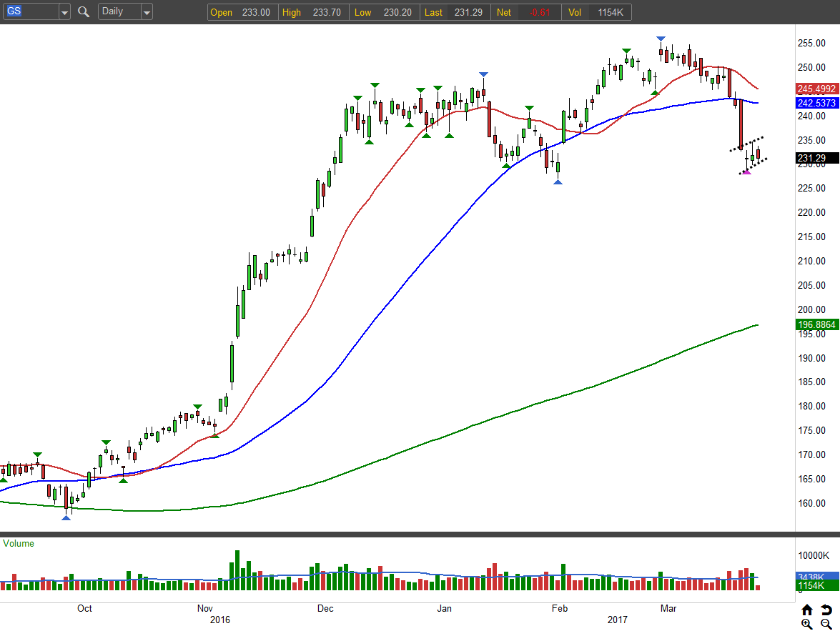Select the 200.00 price axis label
The height and width of the screenshot is (631, 840).
(811, 309)
